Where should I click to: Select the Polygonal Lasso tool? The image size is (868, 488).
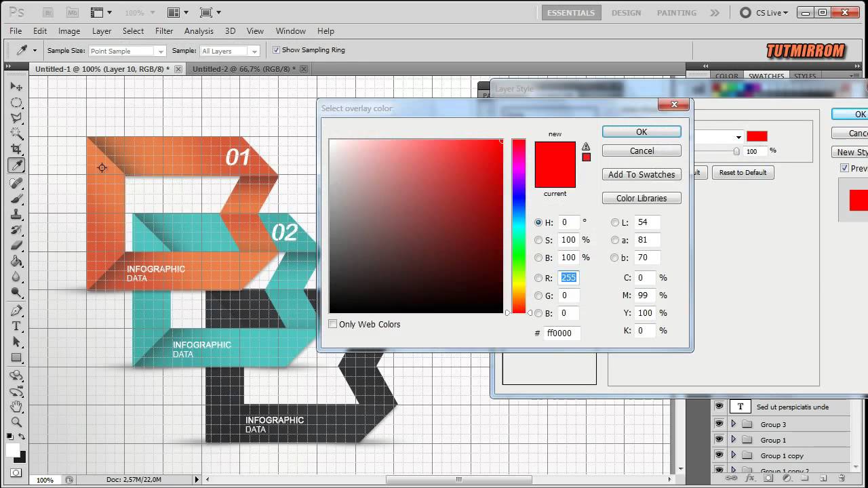(x=16, y=118)
